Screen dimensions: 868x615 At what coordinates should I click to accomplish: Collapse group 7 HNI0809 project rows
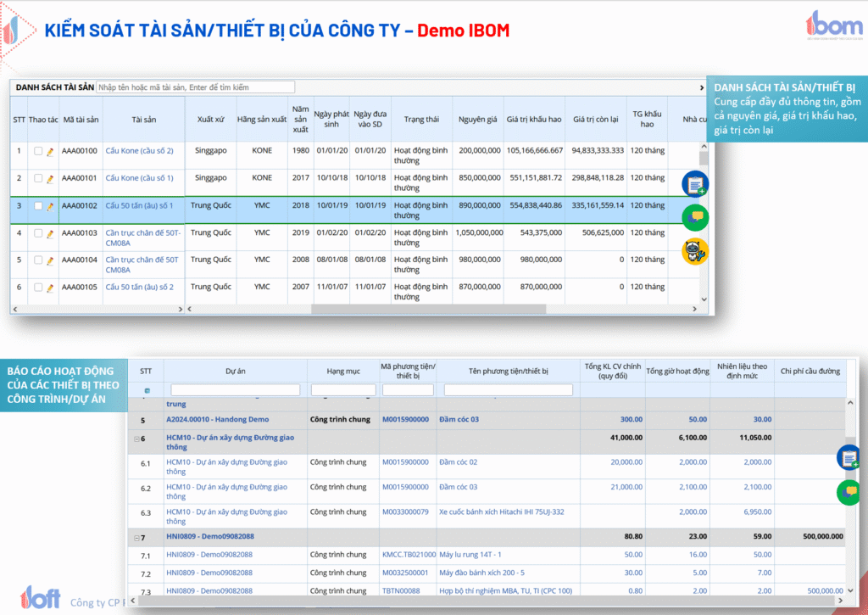pos(136,537)
